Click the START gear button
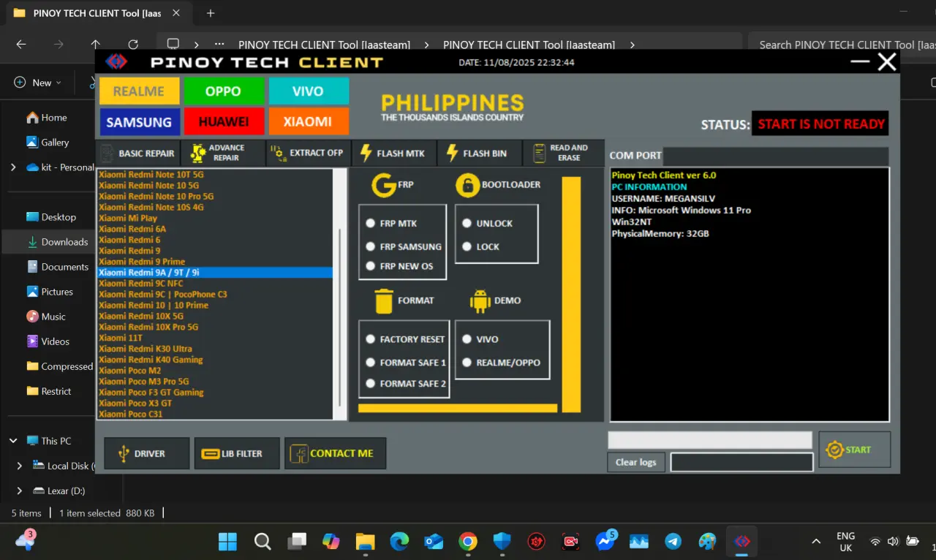 [x=854, y=450]
